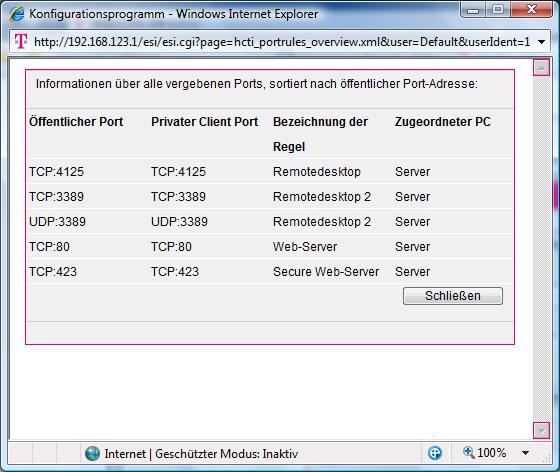Screen dimensions: 560x472
Task: Minimize the Konfigurationsprogramm window
Action: pyautogui.click(x=473, y=10)
